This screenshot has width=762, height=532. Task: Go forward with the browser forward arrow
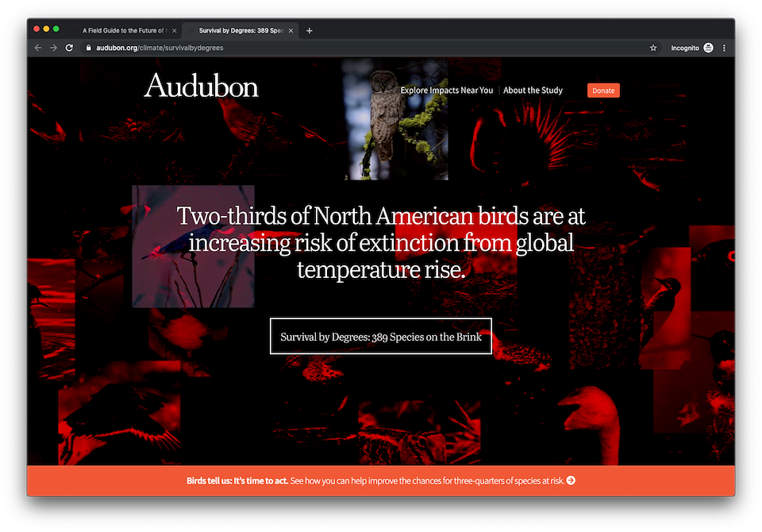(x=53, y=48)
